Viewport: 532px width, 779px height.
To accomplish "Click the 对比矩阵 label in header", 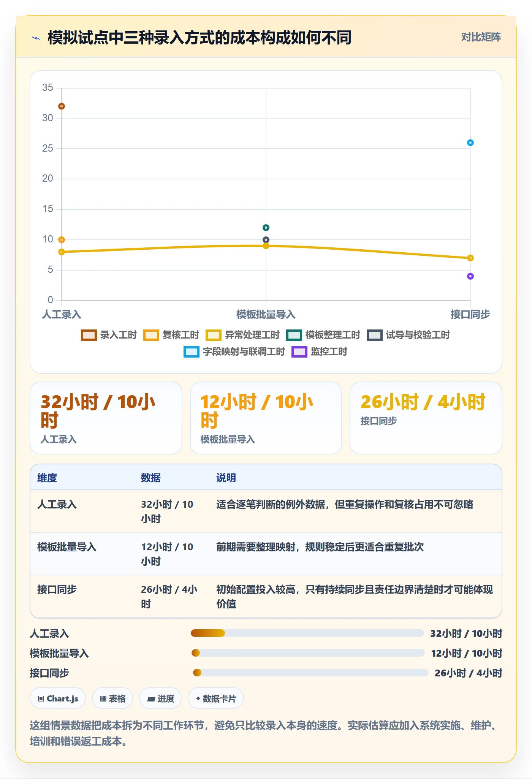I will click(481, 37).
